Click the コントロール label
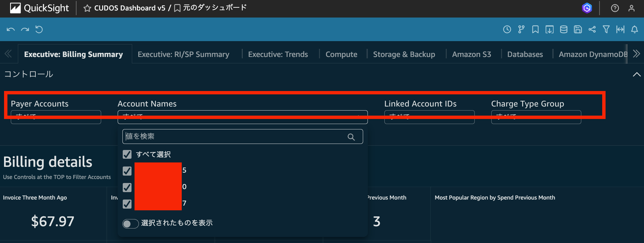 [x=29, y=74]
